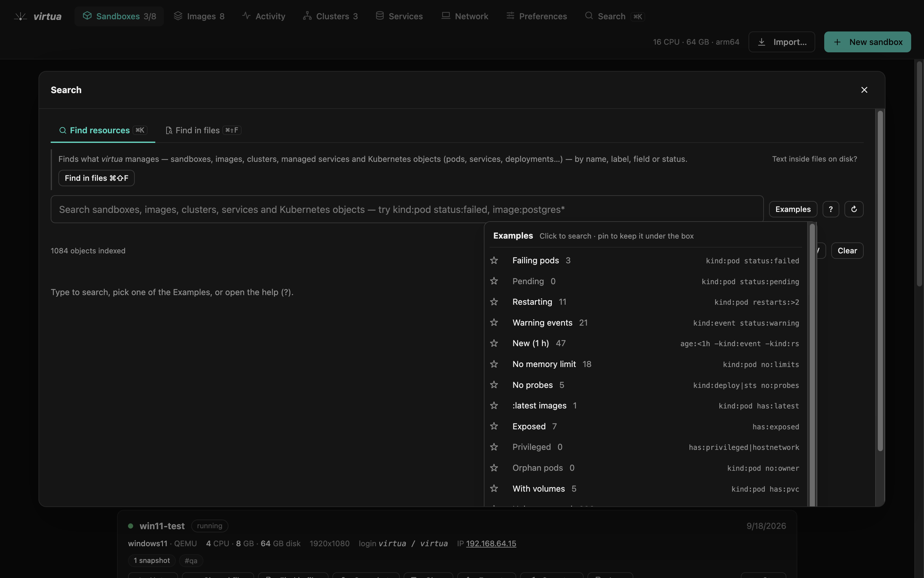
Task: Pin the Exposed example star
Action: coord(494,426)
